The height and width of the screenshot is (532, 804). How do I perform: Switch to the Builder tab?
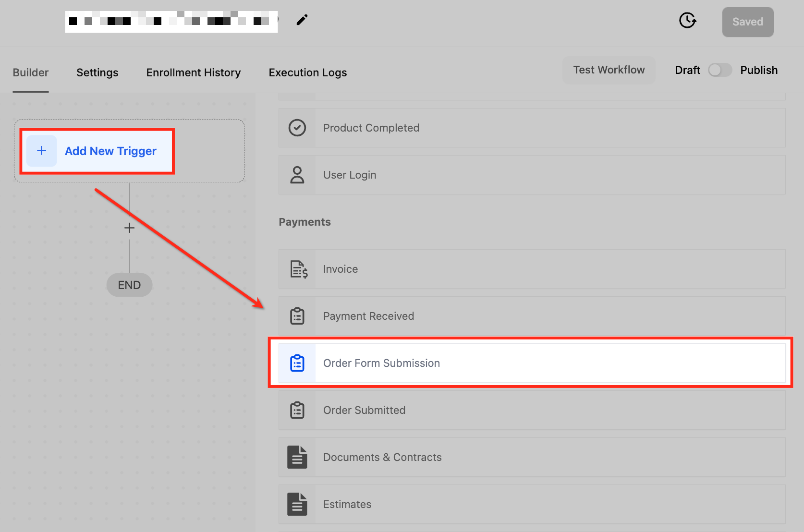[x=31, y=73]
